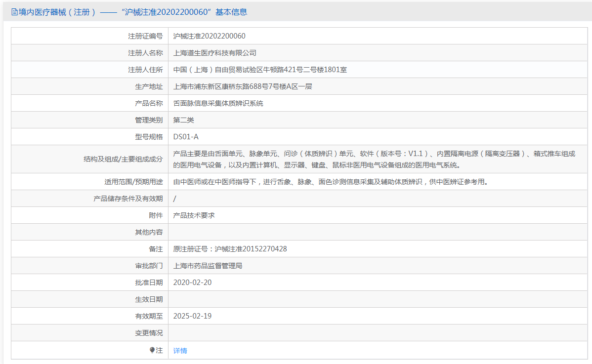Click the slash value for storage conditions
Image resolution: width=592 pixels, height=364 pixels.
click(174, 199)
